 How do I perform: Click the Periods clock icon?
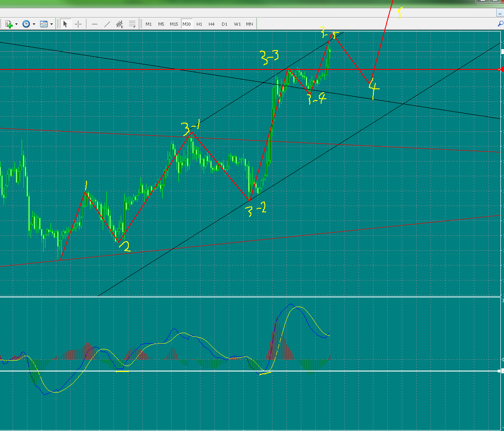pyautogui.click(x=26, y=24)
